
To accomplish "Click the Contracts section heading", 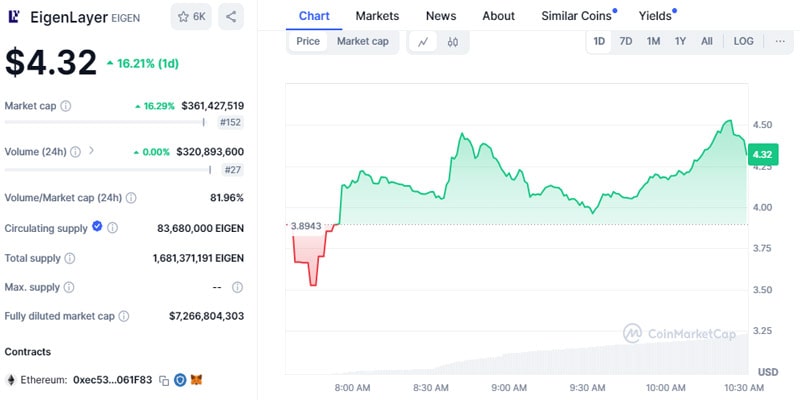I will click(28, 352).
